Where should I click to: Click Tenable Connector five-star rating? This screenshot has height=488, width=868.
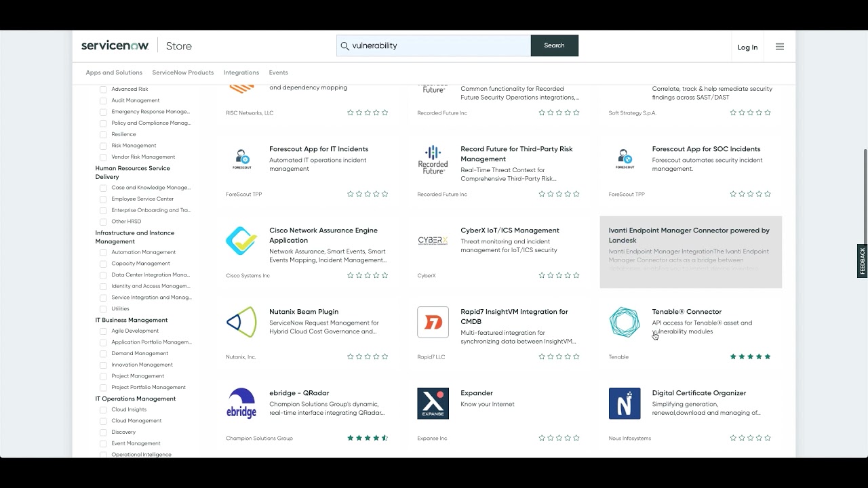pyautogui.click(x=751, y=357)
